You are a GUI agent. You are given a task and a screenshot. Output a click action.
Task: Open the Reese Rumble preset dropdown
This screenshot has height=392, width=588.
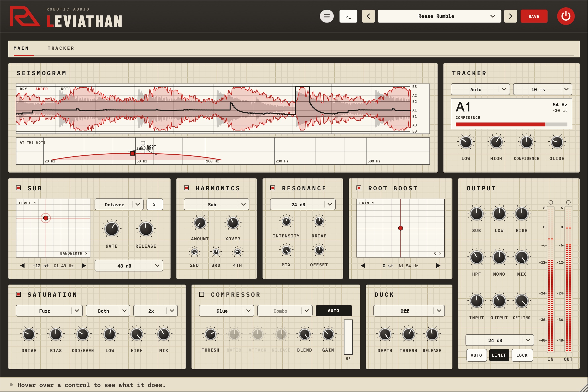point(439,16)
